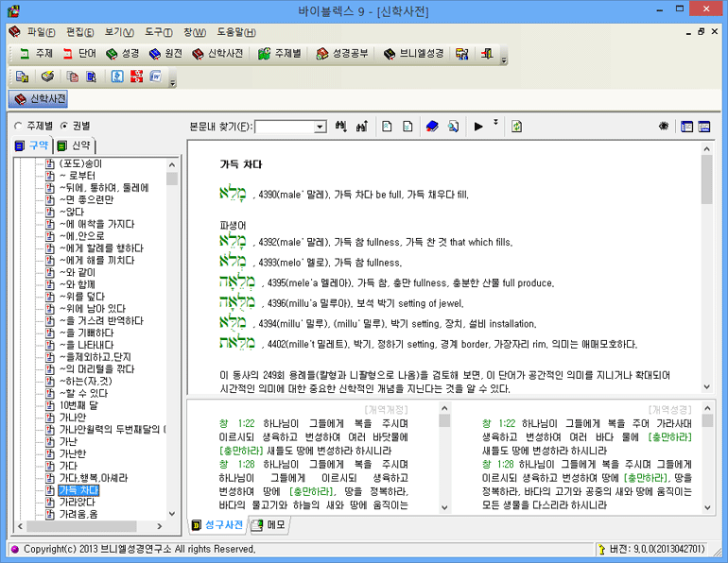Open the 본문내 찾기 dropdown arrow
Screen dimensions: 728x563
320,127
